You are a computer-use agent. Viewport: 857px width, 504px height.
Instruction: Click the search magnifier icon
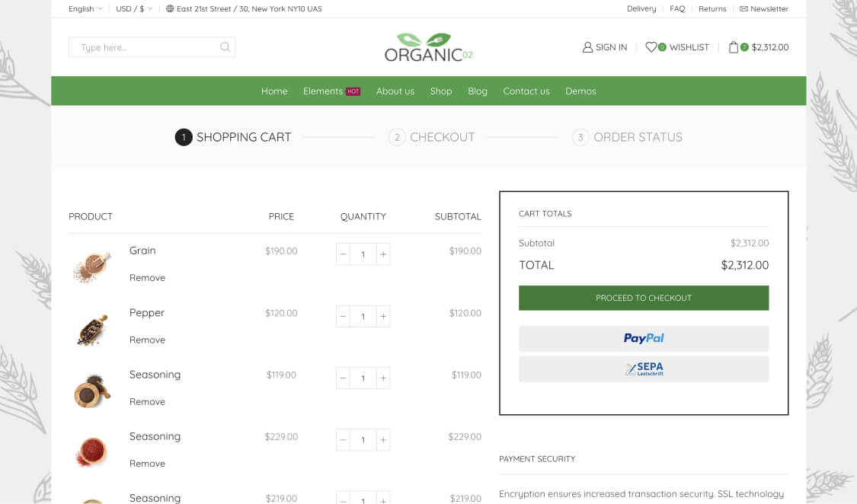tap(225, 47)
